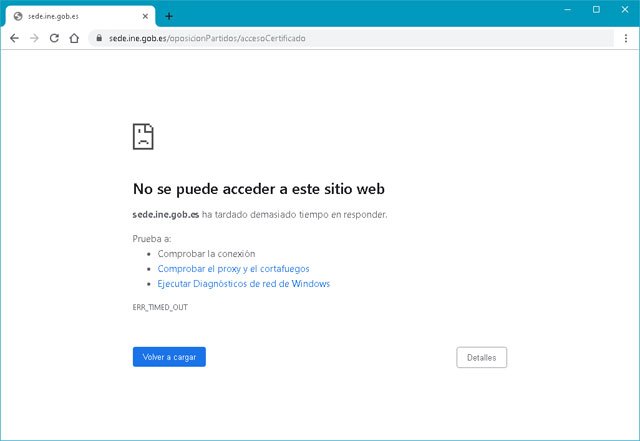This screenshot has height=441, width=640.
Task: Go back using the back arrow
Action: point(14,38)
